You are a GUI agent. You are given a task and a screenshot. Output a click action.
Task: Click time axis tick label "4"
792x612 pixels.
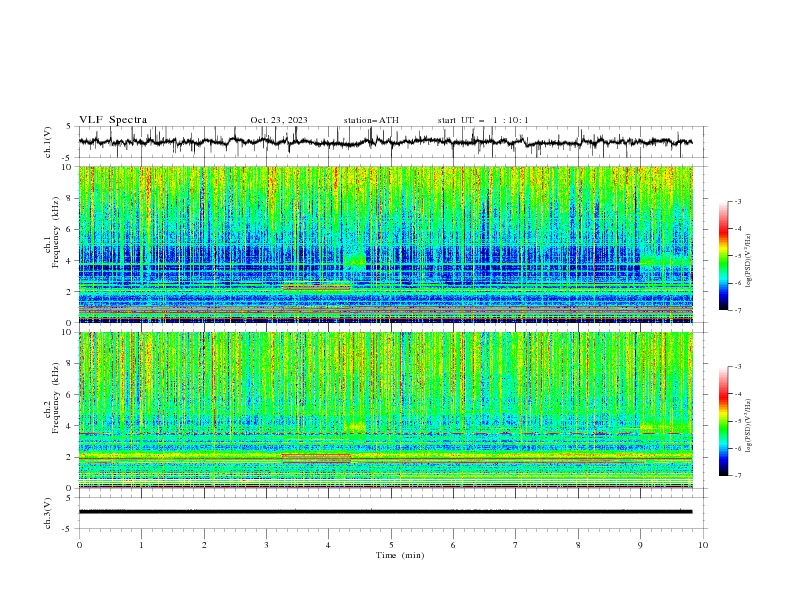(328, 545)
